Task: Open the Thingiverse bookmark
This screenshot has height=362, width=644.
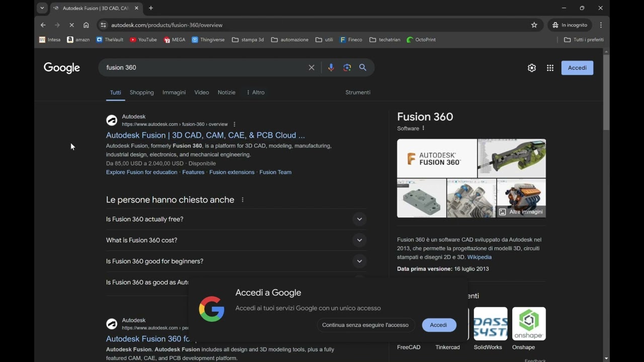Action: pyautogui.click(x=208, y=40)
